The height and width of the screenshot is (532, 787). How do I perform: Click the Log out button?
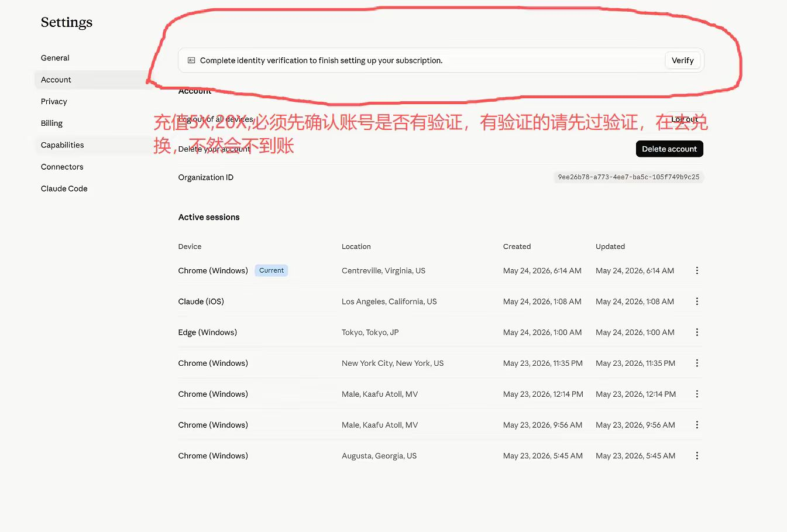pyautogui.click(x=684, y=119)
